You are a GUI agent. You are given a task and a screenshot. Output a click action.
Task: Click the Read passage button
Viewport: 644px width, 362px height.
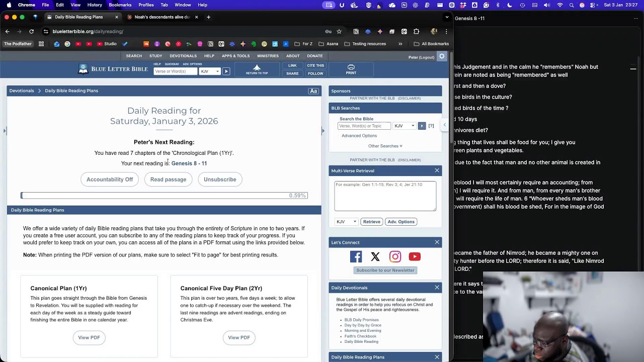coord(168,179)
